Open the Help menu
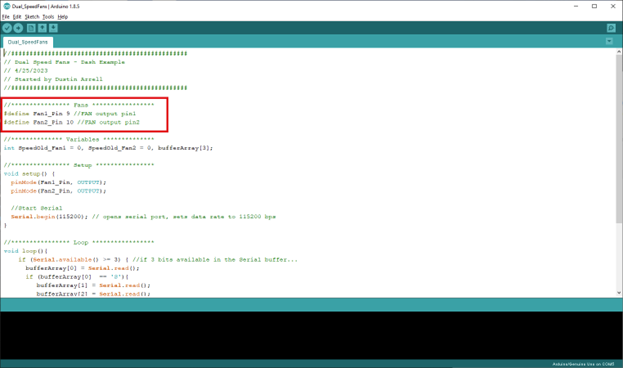Screen dimensions: 623x368 pos(62,17)
